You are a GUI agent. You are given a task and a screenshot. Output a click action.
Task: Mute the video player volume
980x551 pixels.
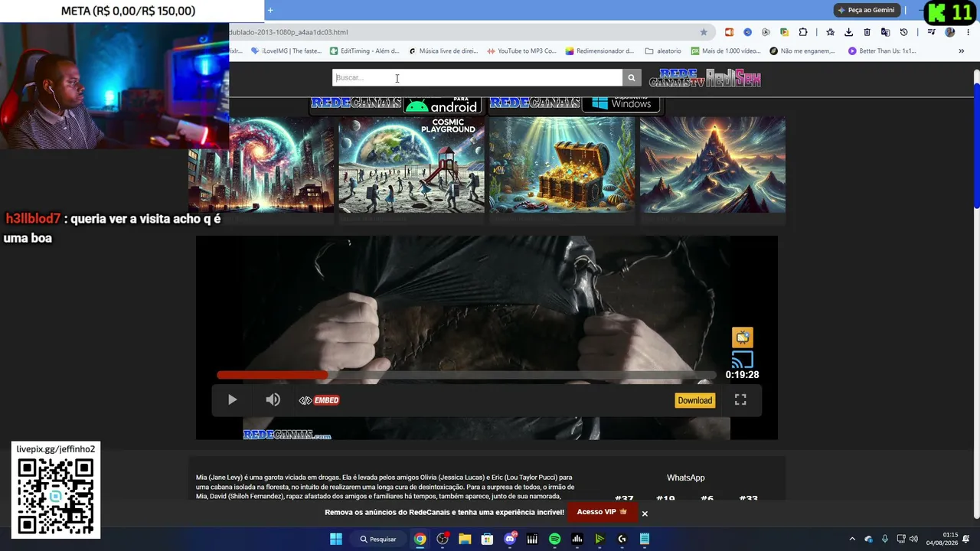[273, 399]
